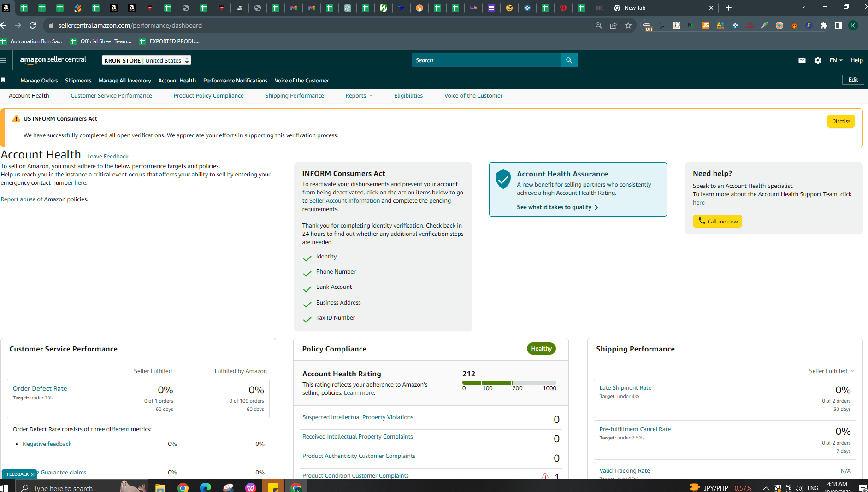Open Performance Notifications in the navigation bar
This screenshot has height=492, width=868.
tap(235, 80)
